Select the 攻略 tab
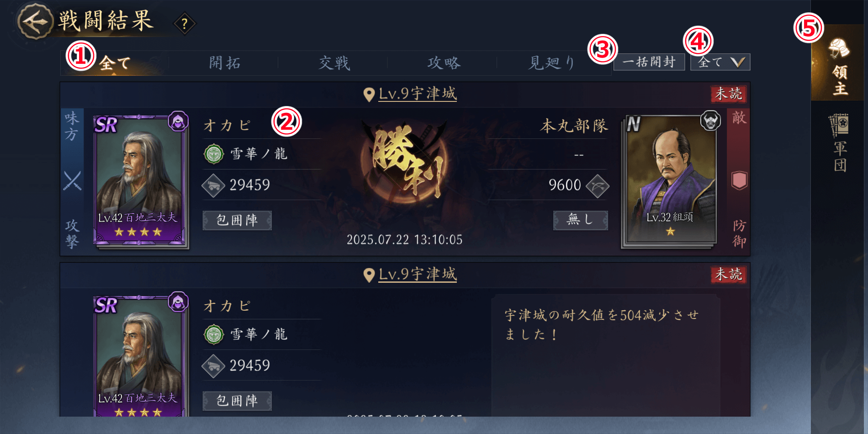Image resolution: width=868 pixels, height=434 pixels. click(444, 63)
